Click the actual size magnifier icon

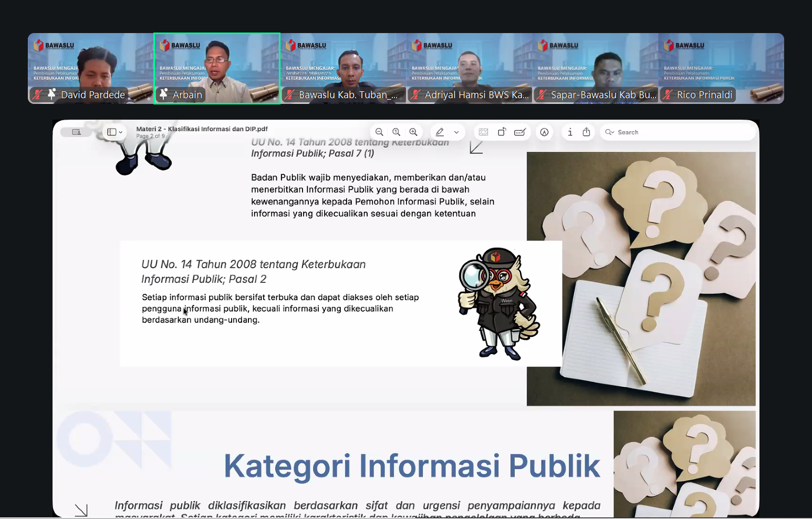(x=397, y=132)
